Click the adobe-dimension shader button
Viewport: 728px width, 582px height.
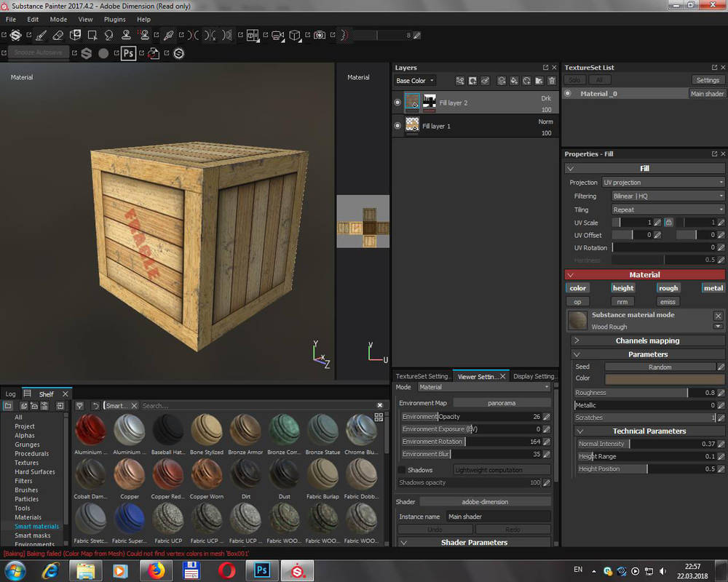click(485, 502)
